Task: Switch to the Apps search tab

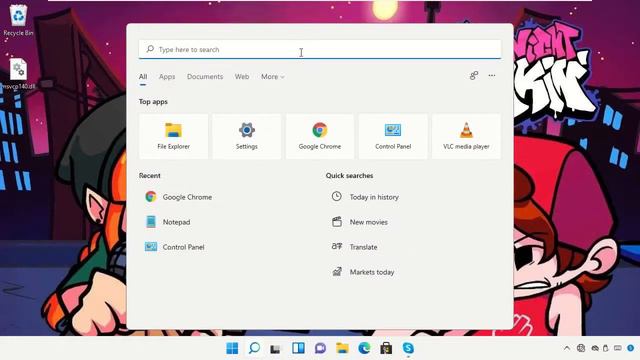Action: (167, 77)
